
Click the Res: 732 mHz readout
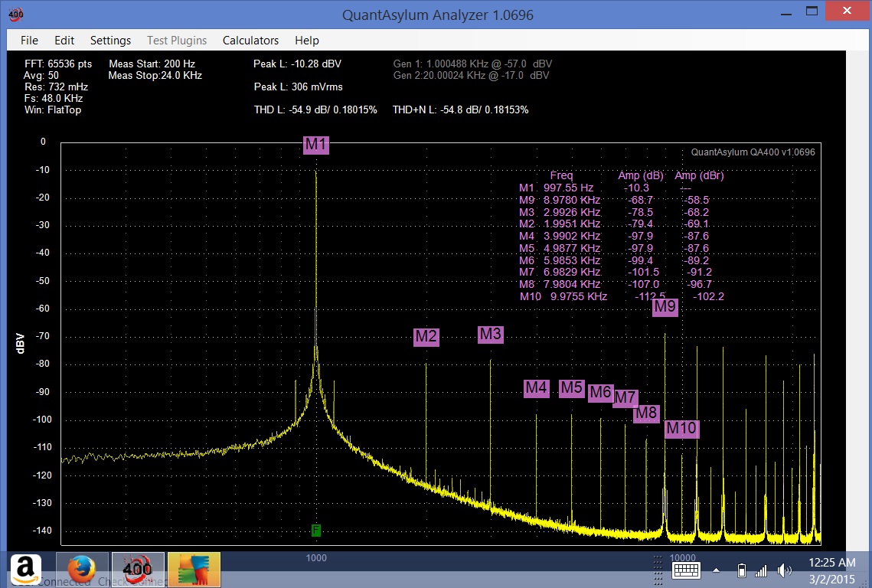point(56,87)
